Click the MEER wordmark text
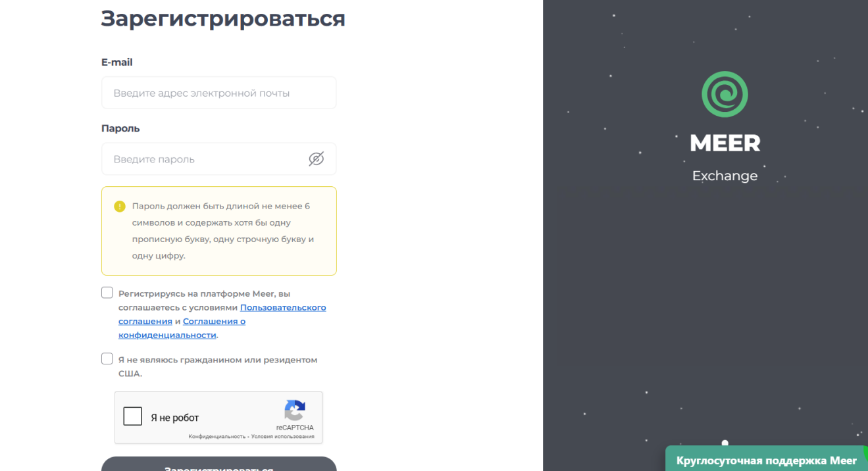This screenshot has width=868, height=471. (x=725, y=143)
